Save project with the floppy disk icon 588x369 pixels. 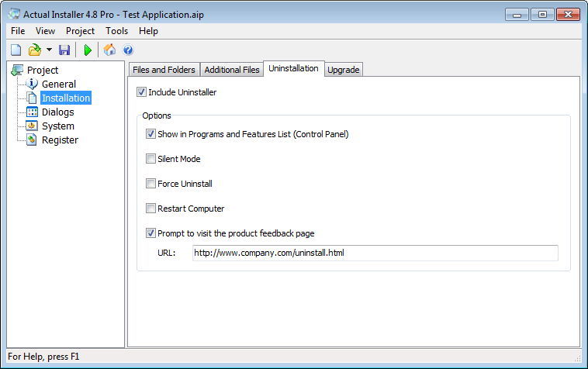pos(64,50)
